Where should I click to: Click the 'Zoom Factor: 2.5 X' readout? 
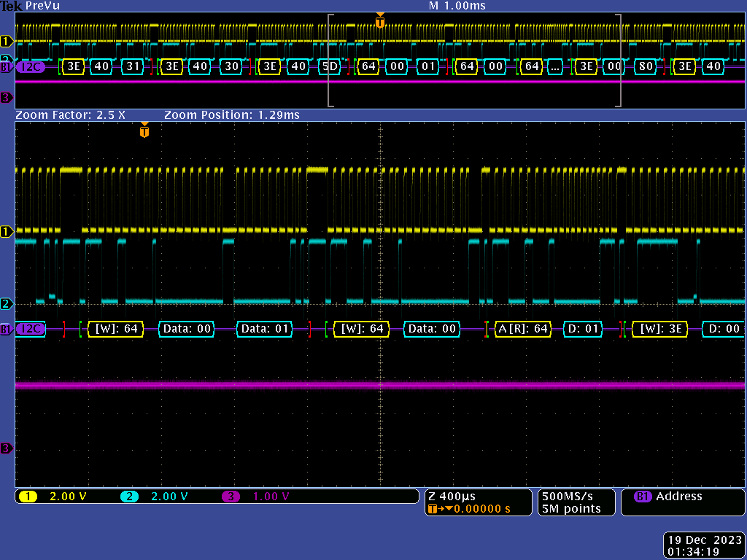click(71, 114)
